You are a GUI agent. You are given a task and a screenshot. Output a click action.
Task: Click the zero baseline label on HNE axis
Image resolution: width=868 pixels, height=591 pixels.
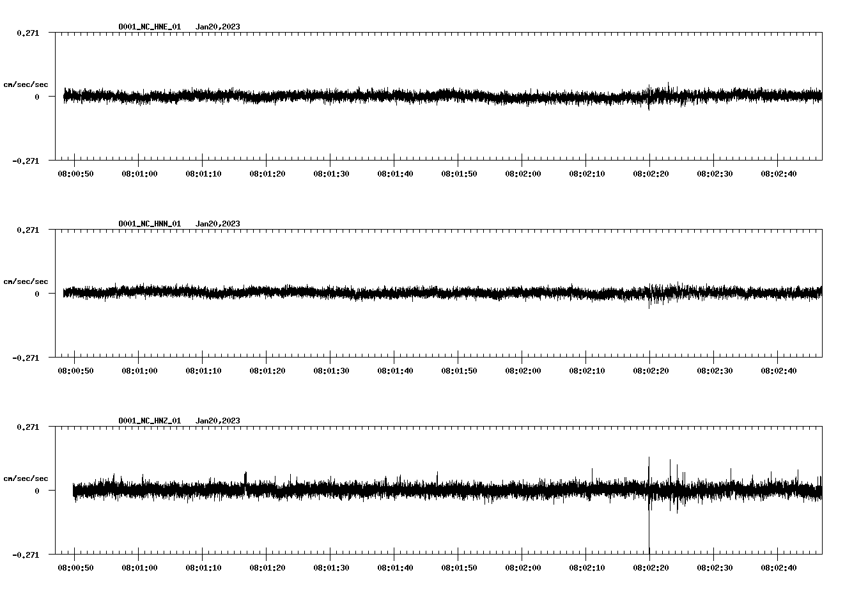(x=37, y=97)
